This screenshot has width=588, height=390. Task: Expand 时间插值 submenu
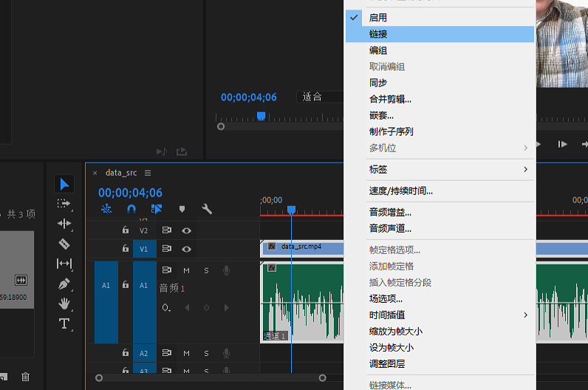click(440, 315)
